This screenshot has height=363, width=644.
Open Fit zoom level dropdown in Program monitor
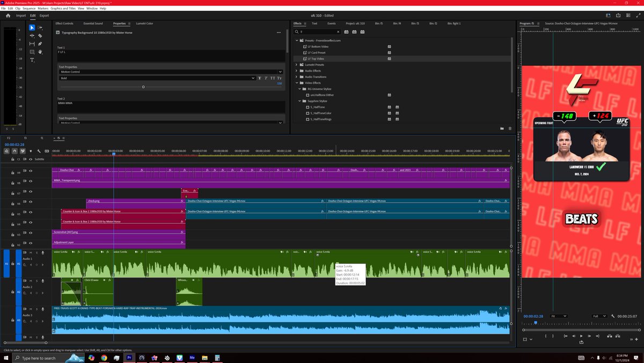559,316
